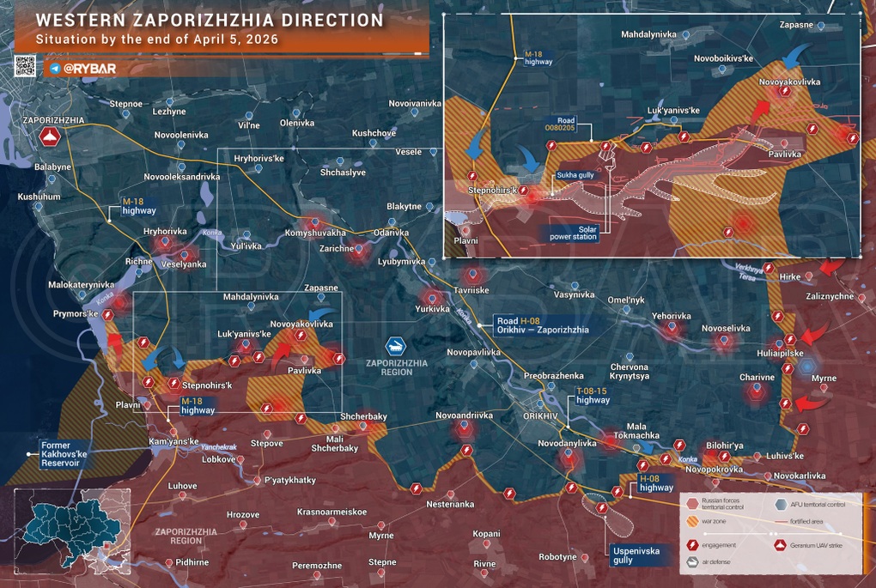Click the T-08-15 highway label
Image resolution: width=876 pixels, height=588 pixels.
point(593,394)
